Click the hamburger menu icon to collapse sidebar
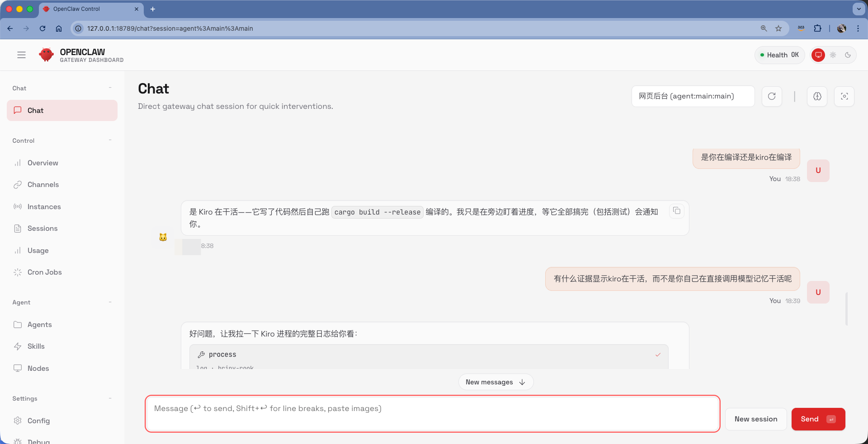The height and width of the screenshot is (444, 868). [21, 55]
